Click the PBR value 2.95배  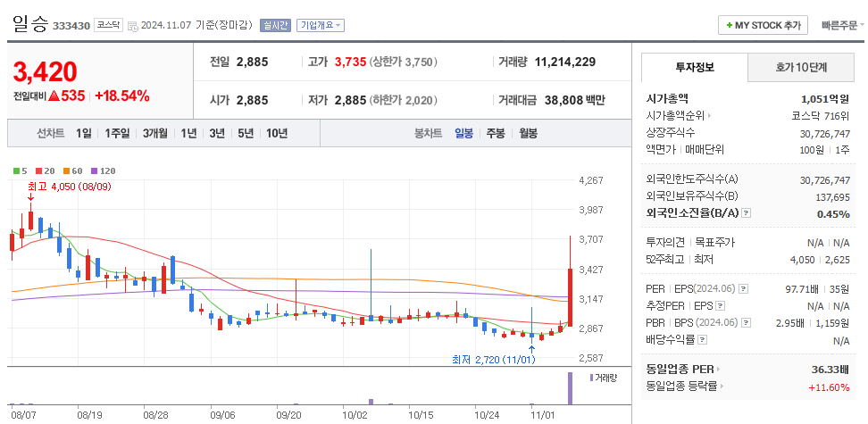791,323
